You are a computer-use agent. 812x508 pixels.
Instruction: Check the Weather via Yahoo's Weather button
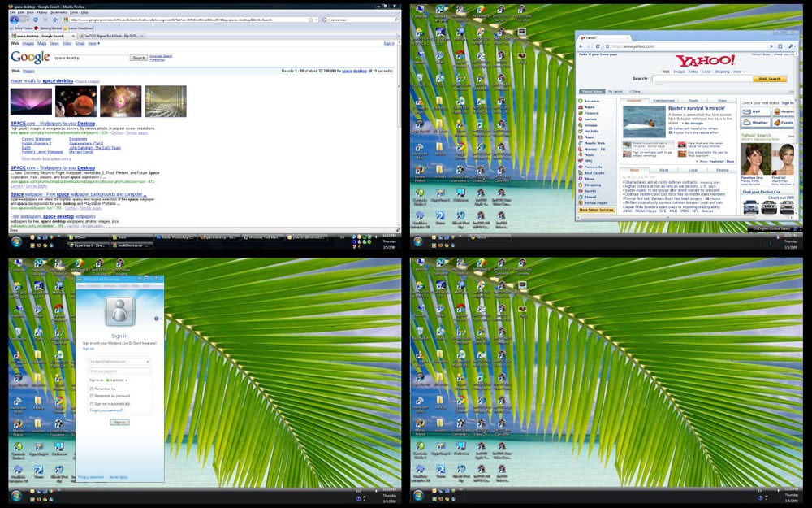point(754,123)
